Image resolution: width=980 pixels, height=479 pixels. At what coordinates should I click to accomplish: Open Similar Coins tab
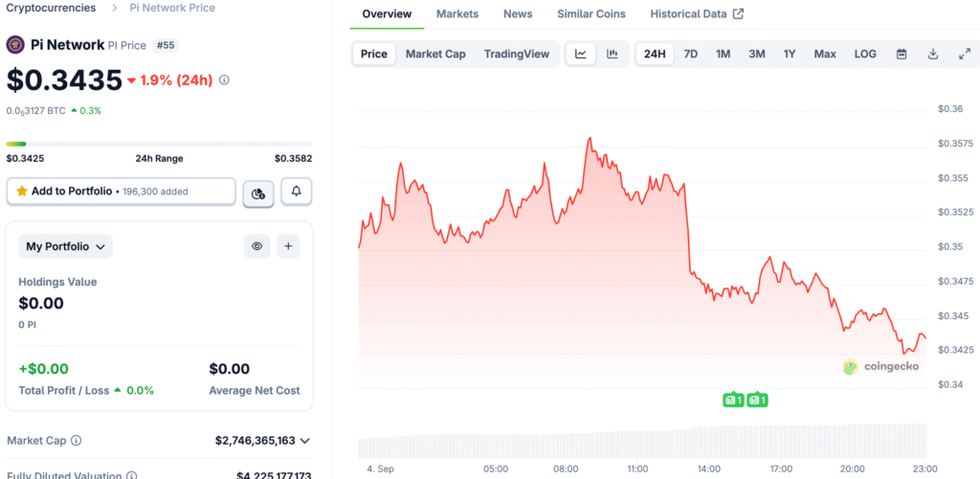click(591, 13)
